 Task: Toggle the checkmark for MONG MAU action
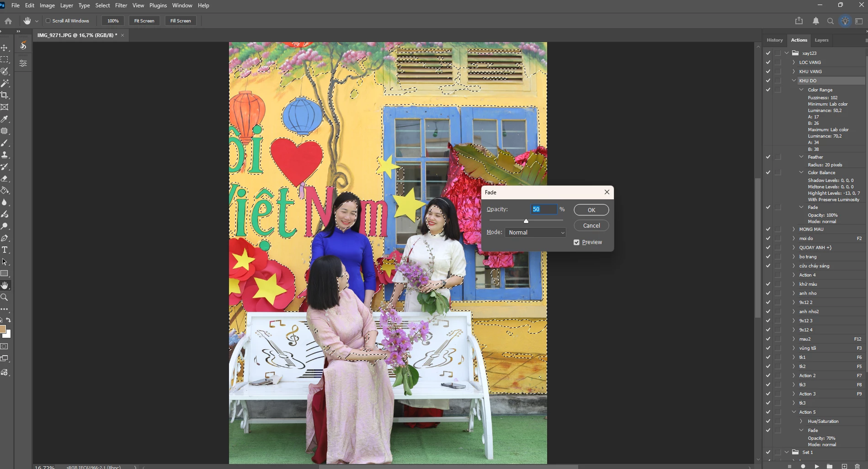click(x=768, y=229)
